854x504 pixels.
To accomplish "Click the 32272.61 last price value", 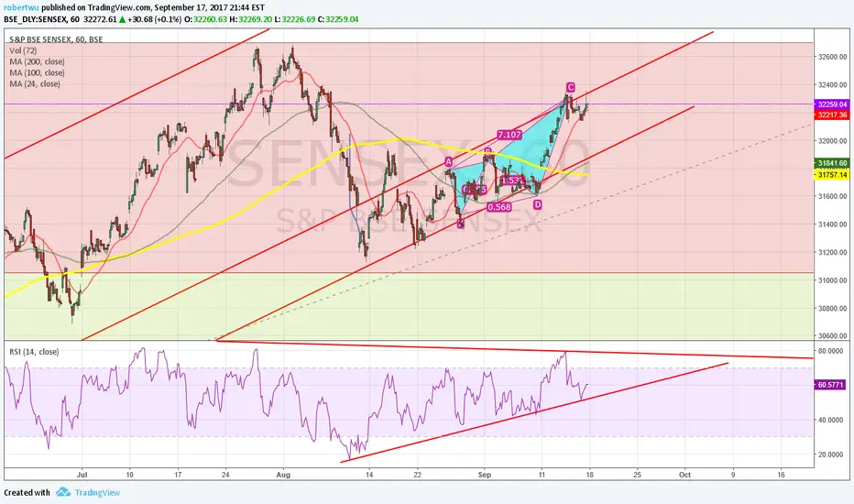I will pyautogui.click(x=100, y=19).
